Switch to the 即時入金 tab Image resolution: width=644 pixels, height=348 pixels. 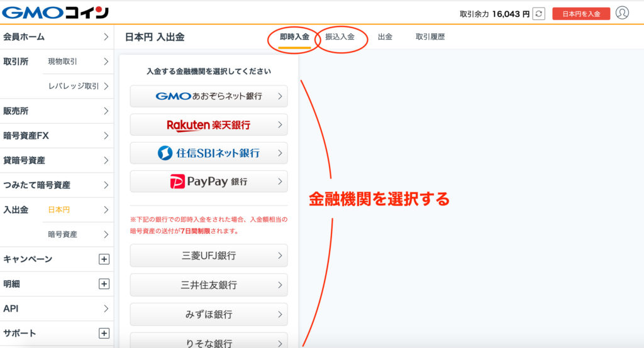tap(294, 37)
